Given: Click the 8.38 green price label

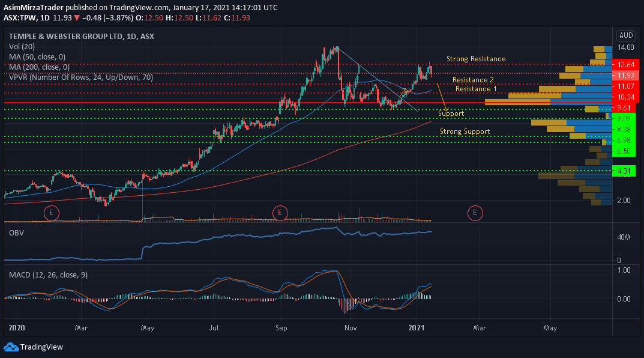Looking at the screenshot, I should (624, 130).
